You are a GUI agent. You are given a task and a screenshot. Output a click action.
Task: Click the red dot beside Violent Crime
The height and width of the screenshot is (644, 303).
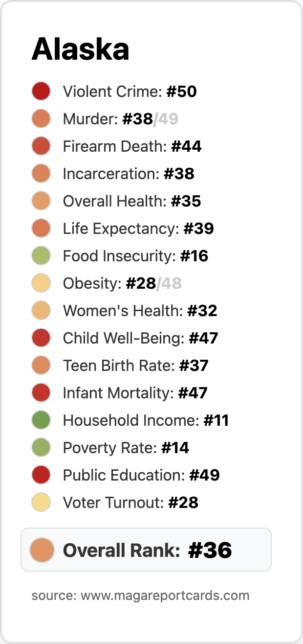point(42,92)
